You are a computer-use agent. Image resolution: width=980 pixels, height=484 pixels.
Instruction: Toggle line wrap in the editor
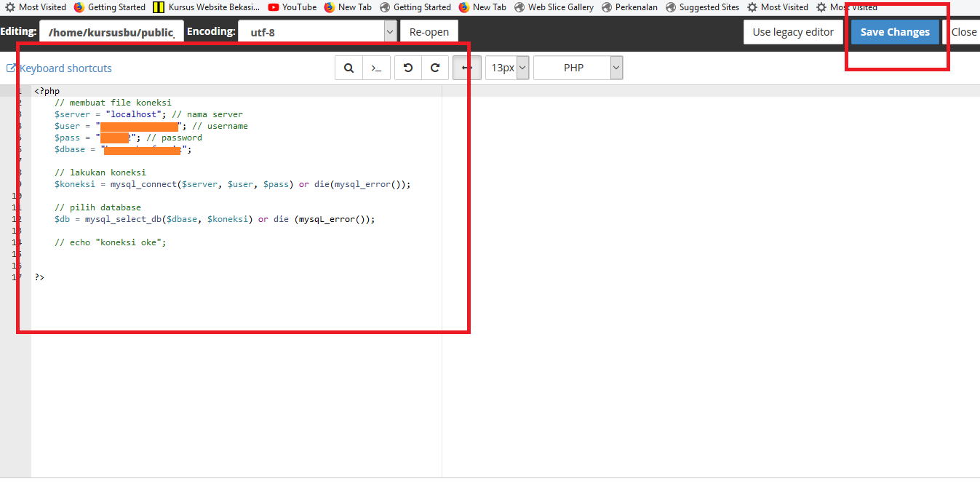tap(466, 68)
